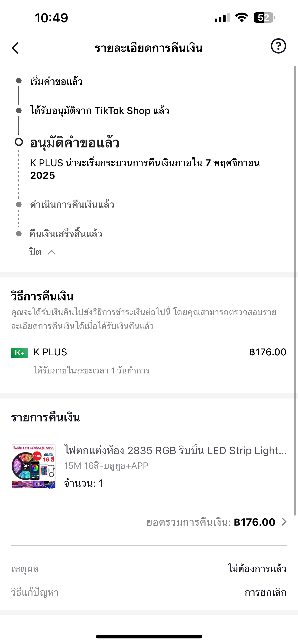Viewport: 298px width, 644px height.
Task: Tap the battery indicator showing 52
Action: 264,18
